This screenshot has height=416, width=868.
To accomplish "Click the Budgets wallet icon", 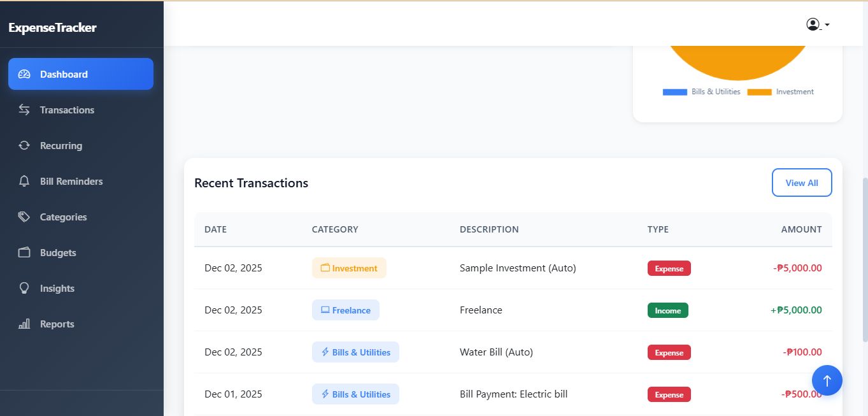I will coord(24,252).
